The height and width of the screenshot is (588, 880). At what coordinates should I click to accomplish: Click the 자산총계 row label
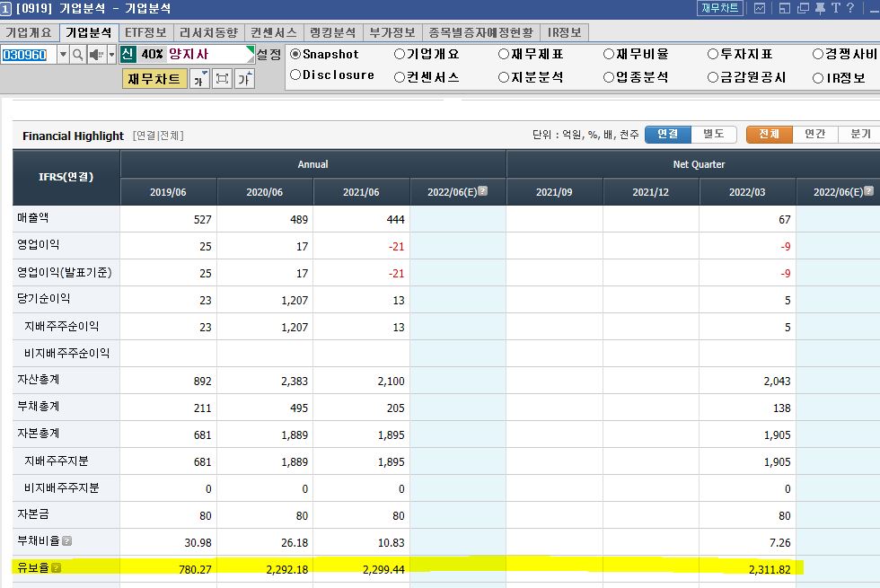coord(38,379)
